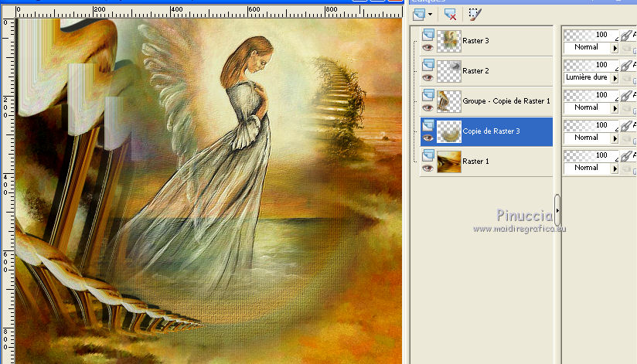Hide the Raster 2 layer with its eye icon

(428, 77)
